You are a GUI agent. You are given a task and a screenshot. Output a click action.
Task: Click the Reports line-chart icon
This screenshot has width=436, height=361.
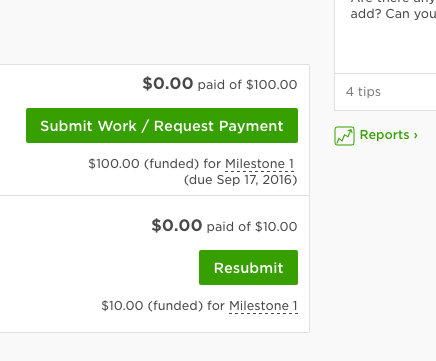click(x=344, y=136)
